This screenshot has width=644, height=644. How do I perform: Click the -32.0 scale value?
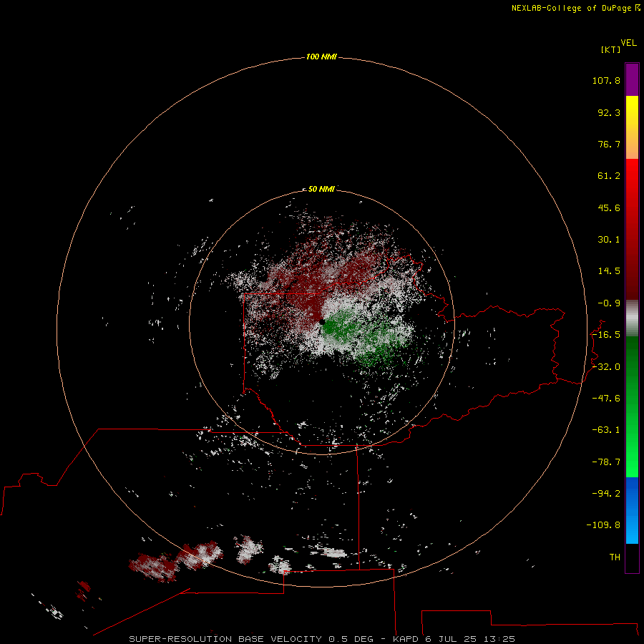point(606,367)
